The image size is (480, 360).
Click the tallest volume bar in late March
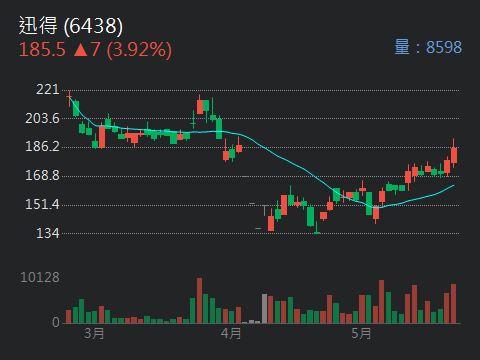[199, 301]
